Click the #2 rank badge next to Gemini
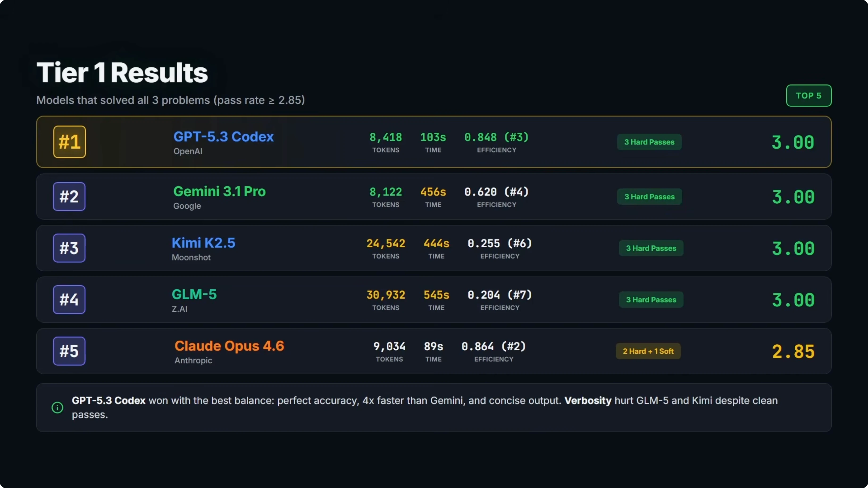The image size is (868, 488). click(69, 196)
